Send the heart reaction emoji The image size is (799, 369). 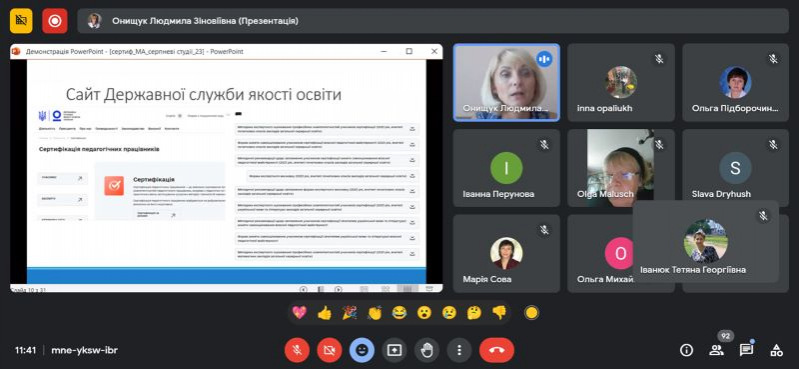point(299,312)
